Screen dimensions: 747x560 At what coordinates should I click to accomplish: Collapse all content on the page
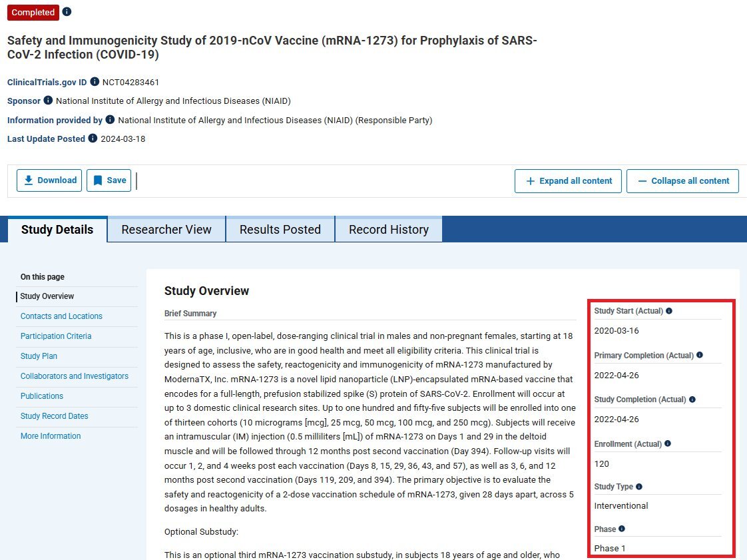tap(682, 181)
